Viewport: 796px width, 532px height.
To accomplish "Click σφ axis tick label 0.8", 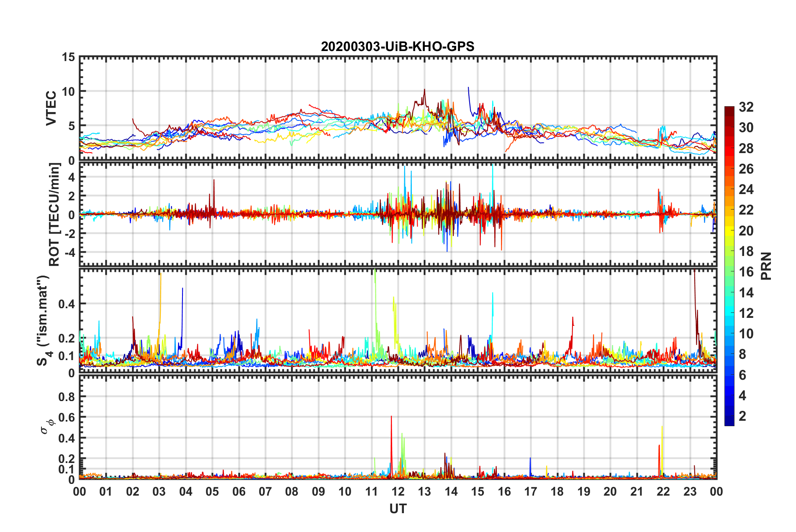I will [67, 397].
